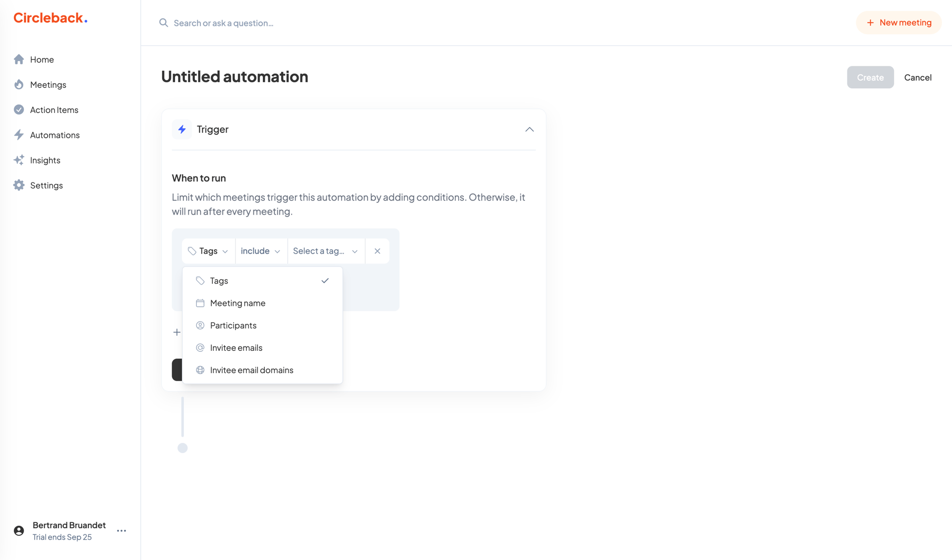Screen dimensions: 952x560
Task: Collapse the Trigger section with the chevron
Action: point(529,129)
